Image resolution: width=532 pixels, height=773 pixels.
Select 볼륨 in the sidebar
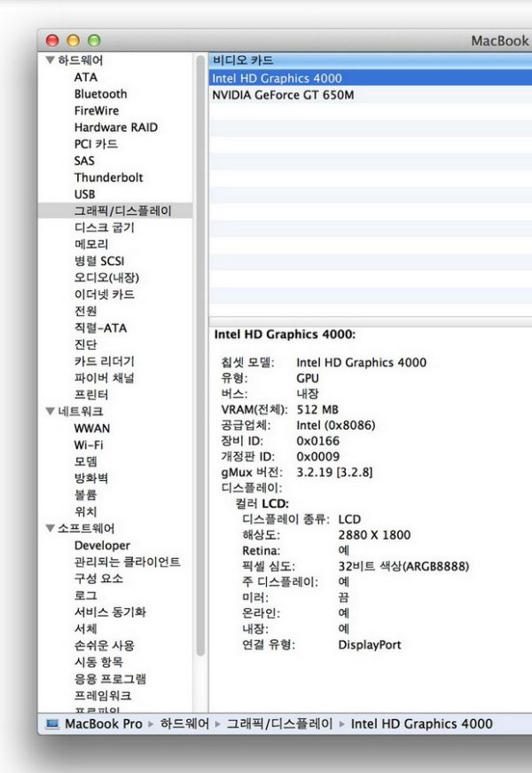[85, 495]
